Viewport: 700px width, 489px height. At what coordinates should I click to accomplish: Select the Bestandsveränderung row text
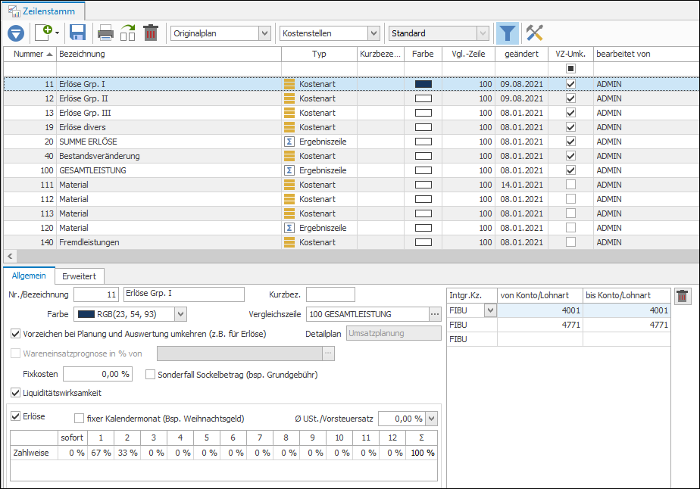100,156
